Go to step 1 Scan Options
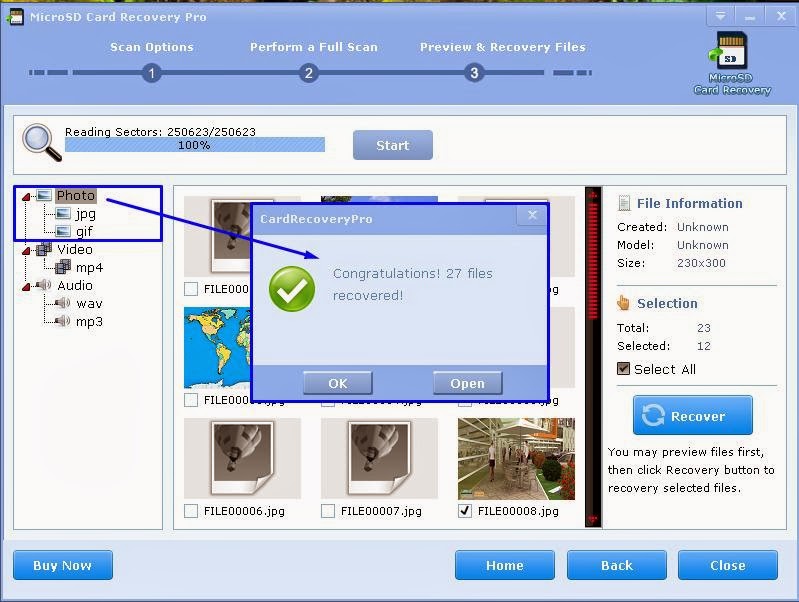 [x=151, y=73]
